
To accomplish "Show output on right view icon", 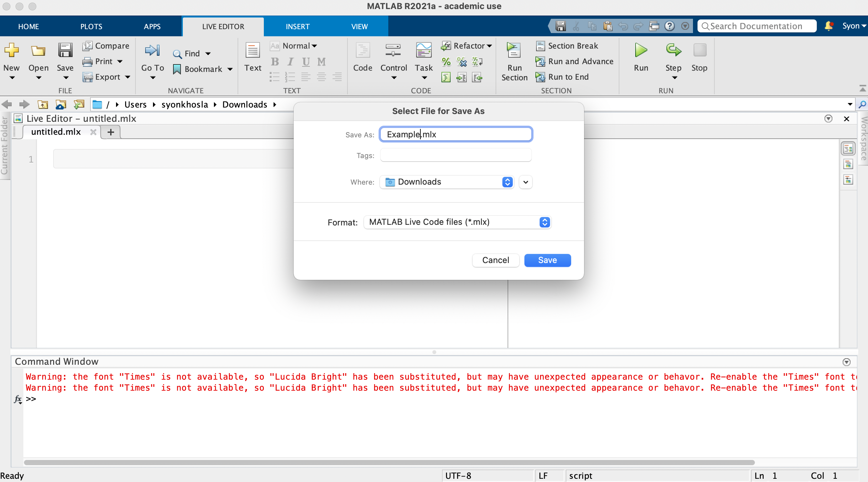I will pos(848,149).
